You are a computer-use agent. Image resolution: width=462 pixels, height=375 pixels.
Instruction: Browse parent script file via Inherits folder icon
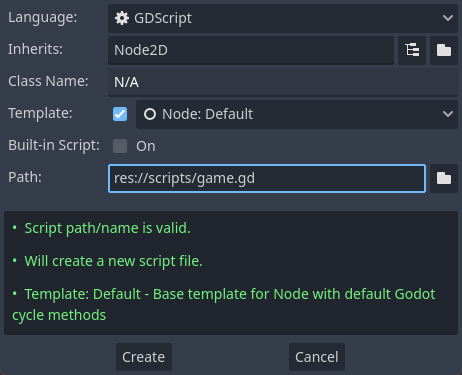(x=444, y=50)
